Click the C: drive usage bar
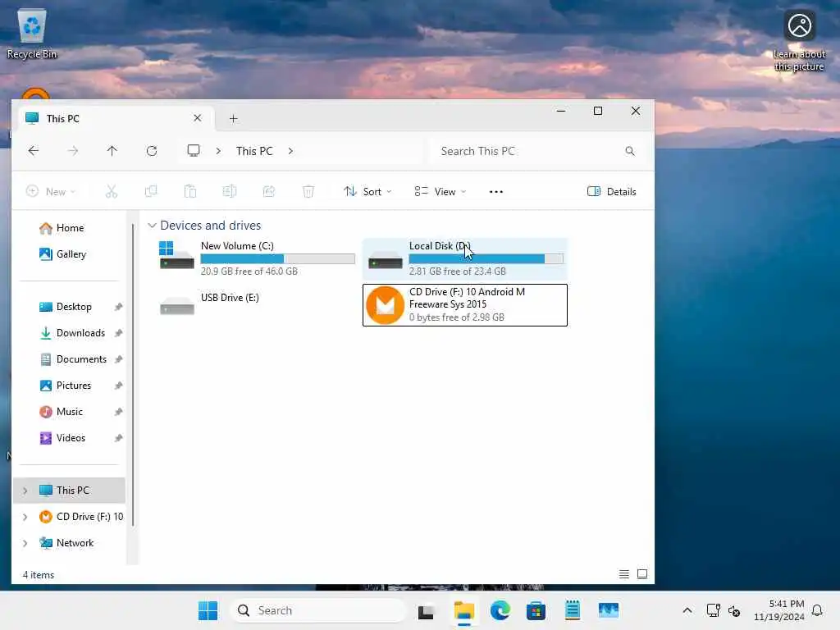 click(x=277, y=258)
